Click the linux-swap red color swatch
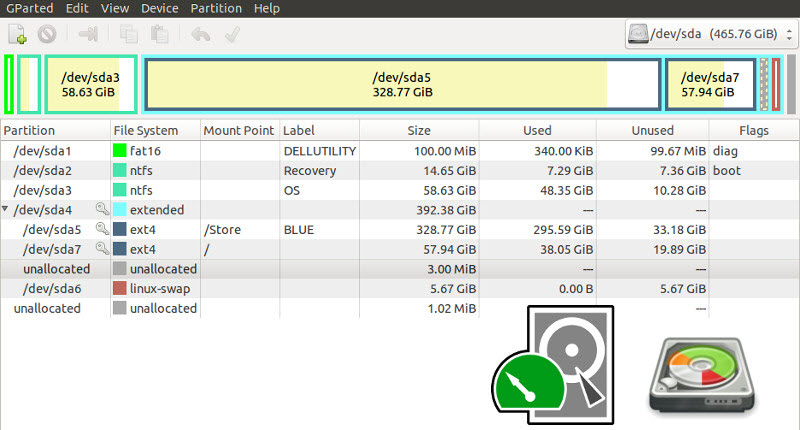 (x=120, y=289)
